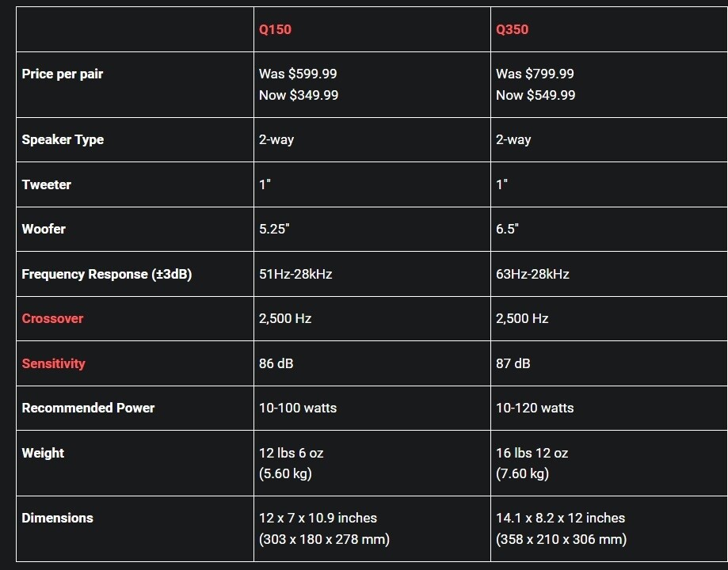Click the Sensitivity glossary link
This screenshot has height=570, width=728.
click(x=53, y=363)
